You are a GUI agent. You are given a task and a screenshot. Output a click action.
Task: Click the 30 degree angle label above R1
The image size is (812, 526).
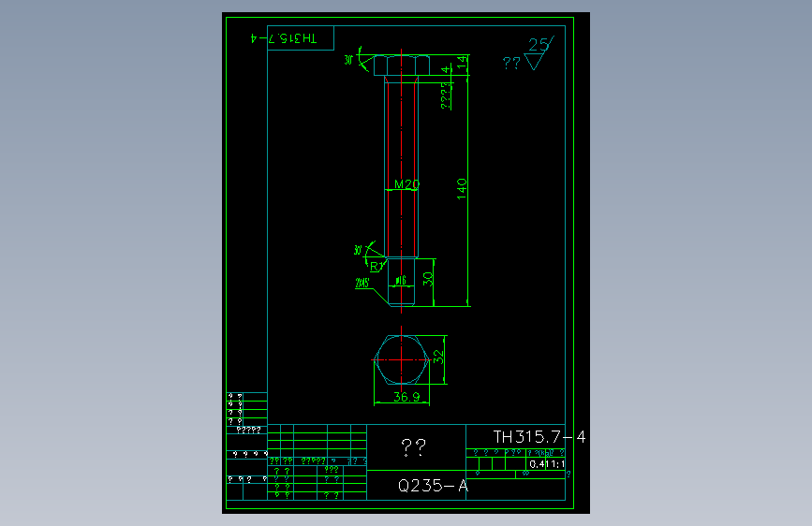click(x=358, y=250)
